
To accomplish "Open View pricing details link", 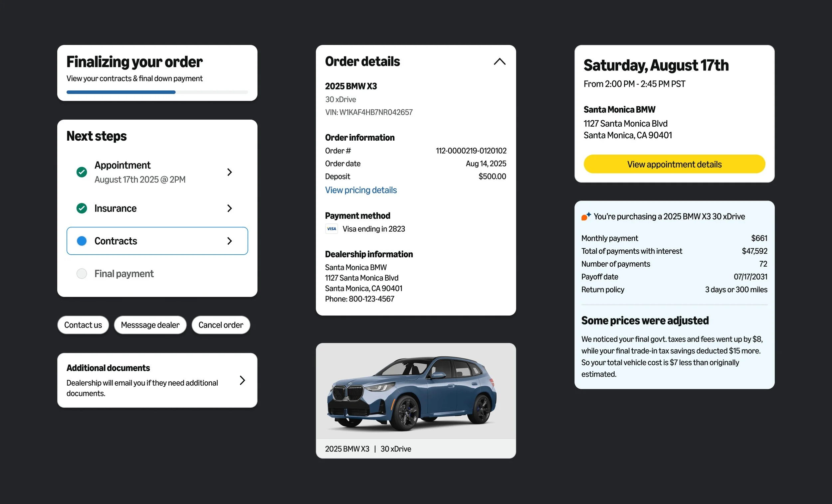I will 361,190.
